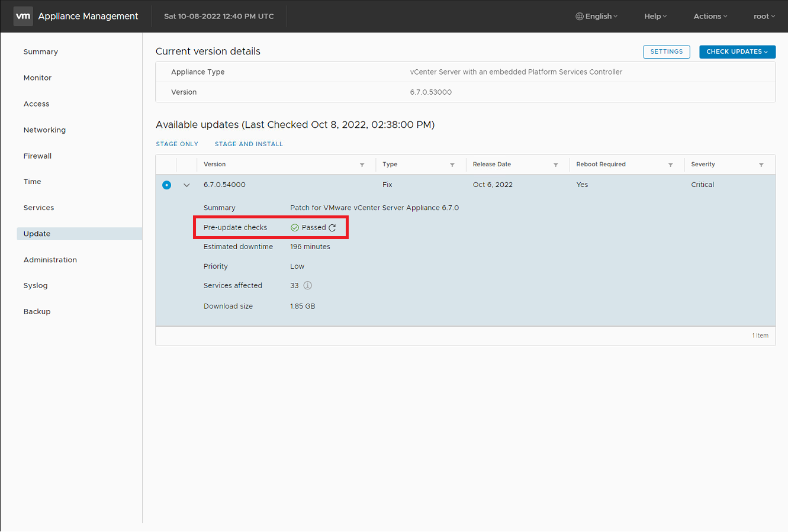This screenshot has height=532, width=788.
Task: Click the globe icon next to English
Action: (580, 17)
